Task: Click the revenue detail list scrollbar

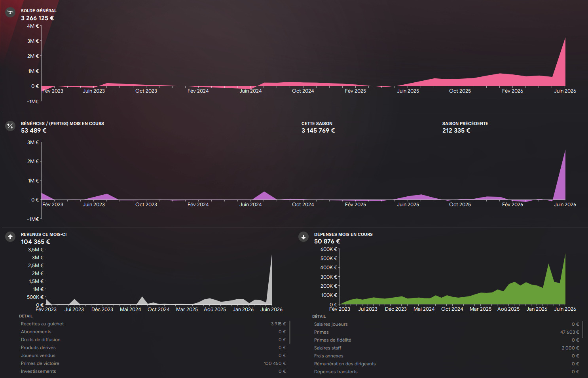Action: click(290, 332)
